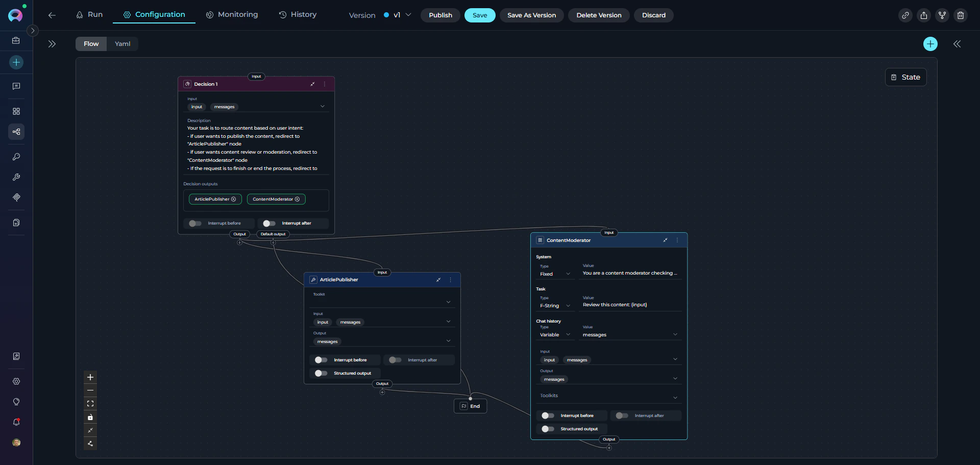Open the chat conversations sidebar icon

point(16,86)
